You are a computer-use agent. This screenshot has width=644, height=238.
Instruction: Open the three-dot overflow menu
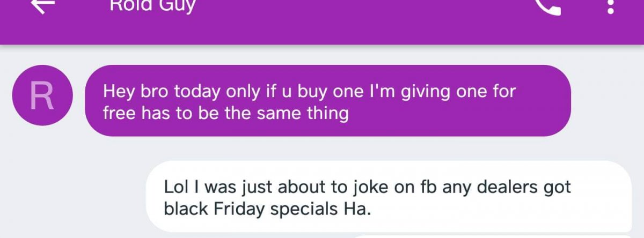pyautogui.click(x=610, y=6)
